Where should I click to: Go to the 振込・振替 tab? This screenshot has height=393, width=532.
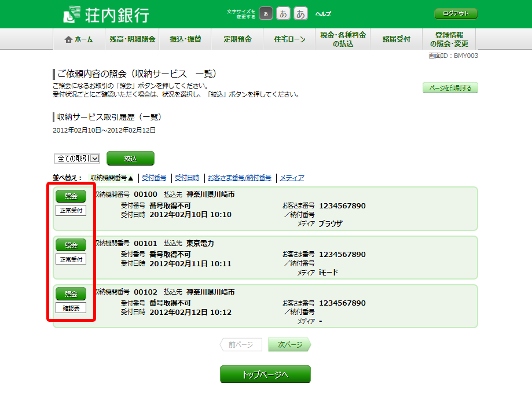185,39
